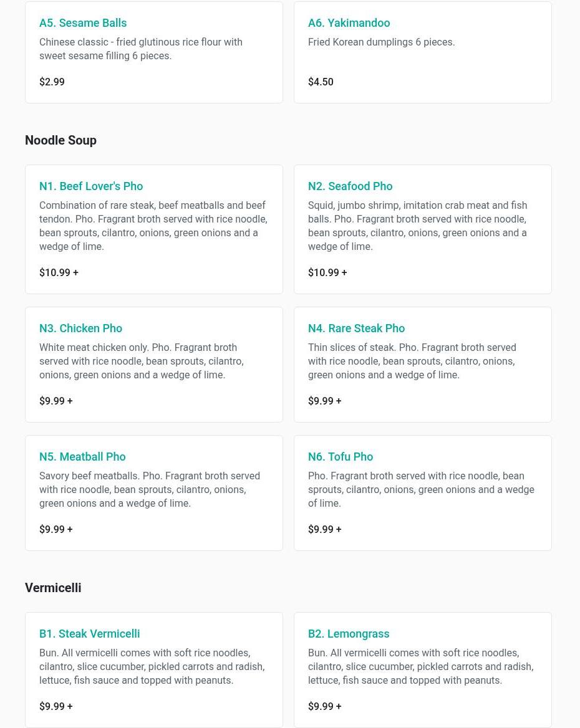The image size is (580, 728).
Task: Click $10.99 + under Seafood Pho
Action: pos(327,273)
